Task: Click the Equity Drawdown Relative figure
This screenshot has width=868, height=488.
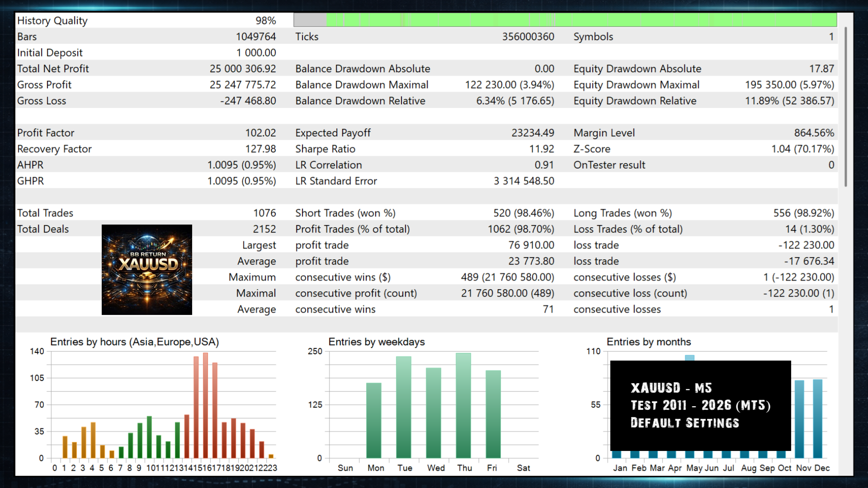Action: pos(789,101)
